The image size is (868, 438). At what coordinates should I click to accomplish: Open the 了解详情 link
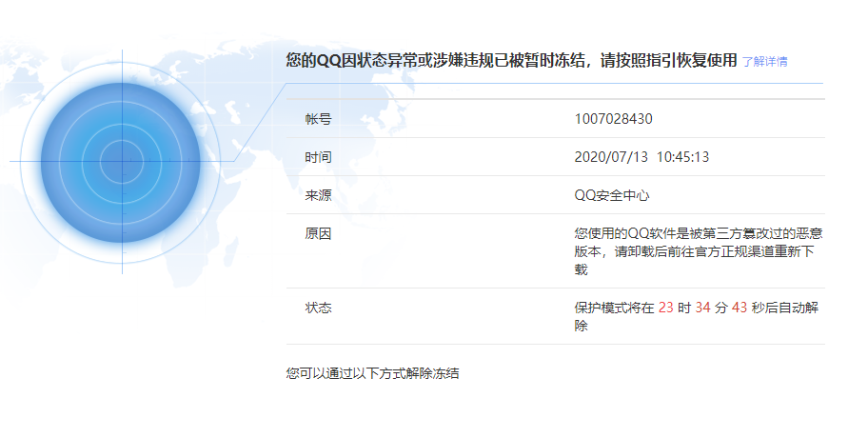tap(764, 62)
